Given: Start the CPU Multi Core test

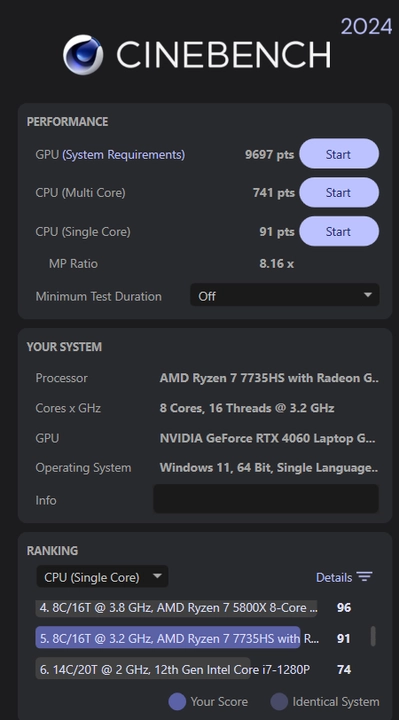Looking at the screenshot, I should coord(339,192).
